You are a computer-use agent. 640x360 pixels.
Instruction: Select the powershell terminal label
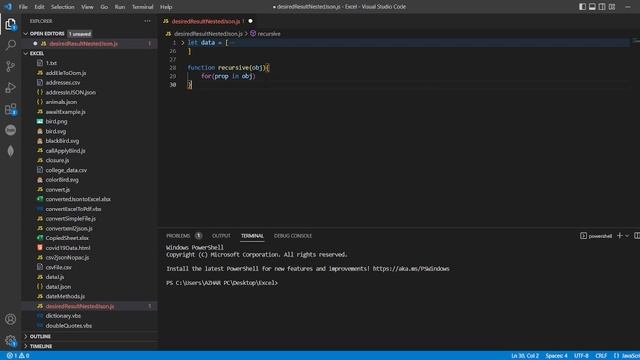pyautogui.click(x=596, y=236)
